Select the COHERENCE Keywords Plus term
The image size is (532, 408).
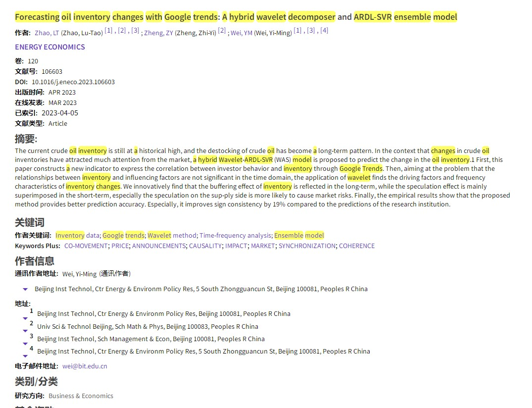pyautogui.click(x=356, y=246)
